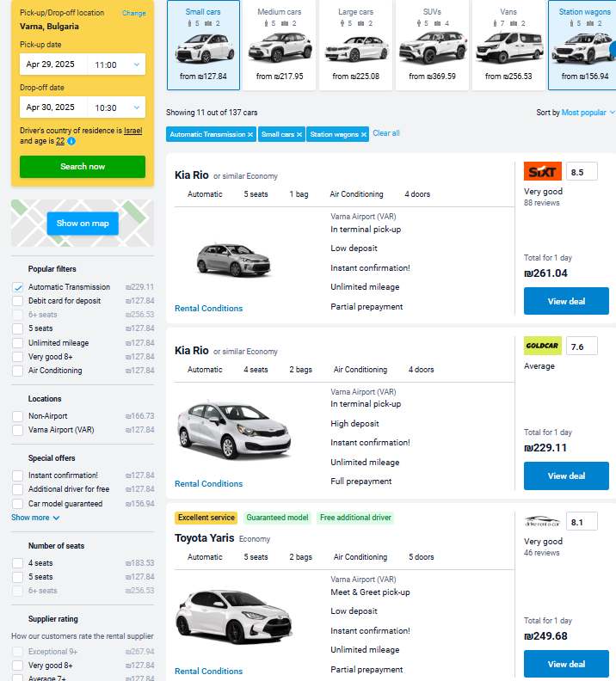Click the Free additional driver badge
Viewport: 616px width, 681px height.
point(355,518)
